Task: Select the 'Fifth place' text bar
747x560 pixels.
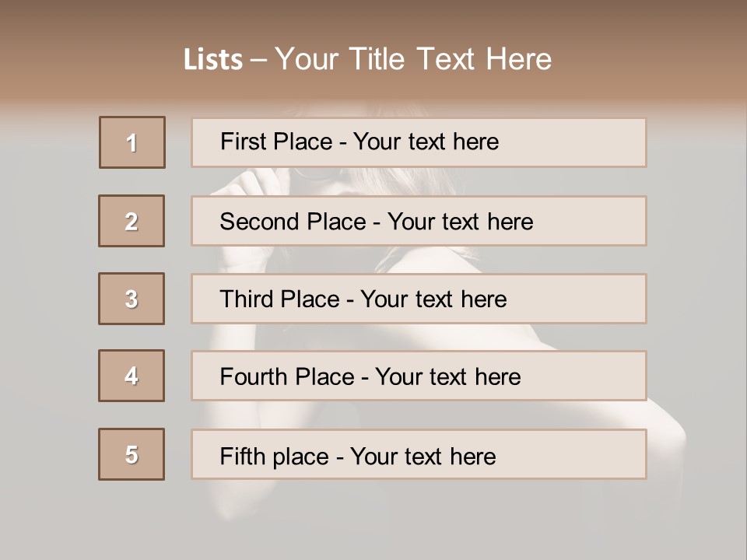Action: pyautogui.click(x=419, y=454)
